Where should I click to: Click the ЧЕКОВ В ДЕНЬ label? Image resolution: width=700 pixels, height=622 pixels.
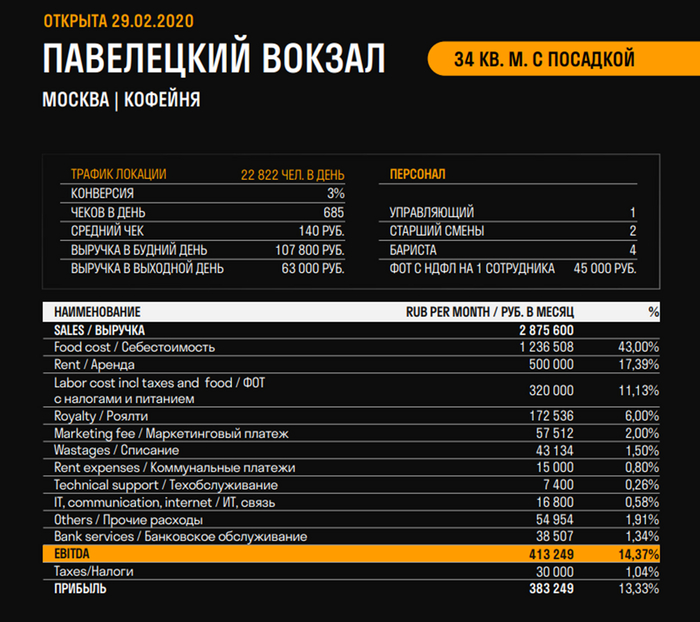pyautogui.click(x=108, y=212)
